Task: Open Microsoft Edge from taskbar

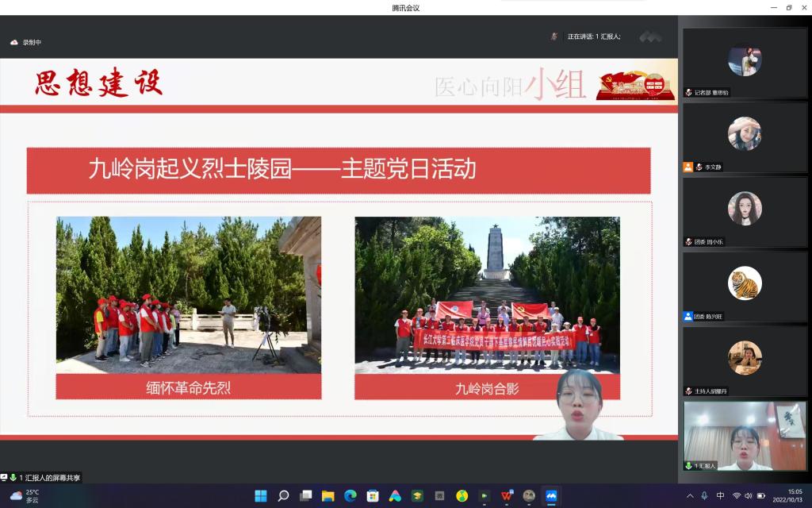Action: point(350,496)
